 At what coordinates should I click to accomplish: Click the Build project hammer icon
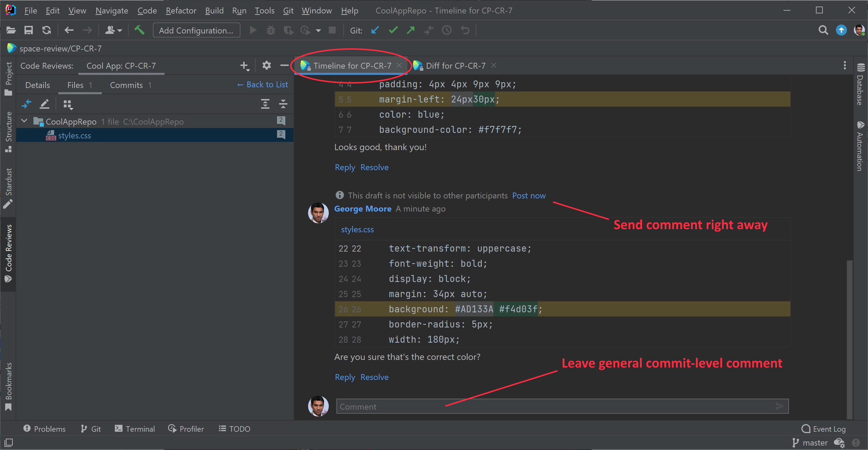(x=139, y=30)
